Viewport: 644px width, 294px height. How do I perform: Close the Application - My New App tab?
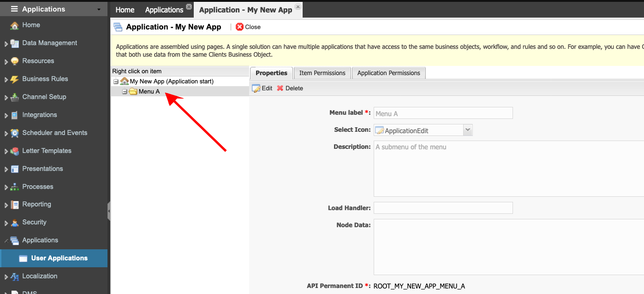(298, 7)
